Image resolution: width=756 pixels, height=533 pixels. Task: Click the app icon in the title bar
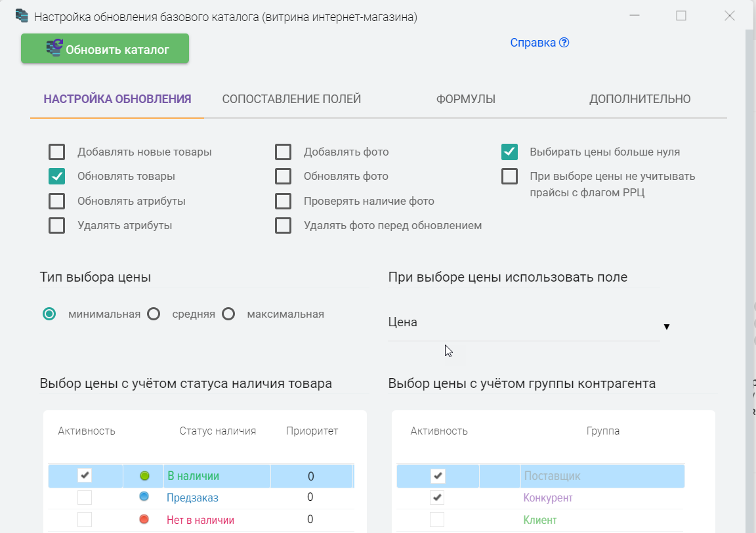coord(22,16)
